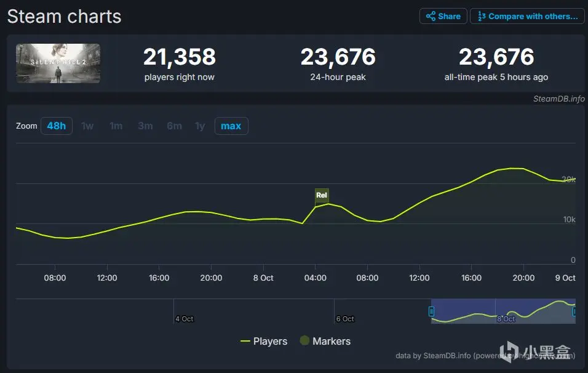Click the Silent Hill 2 game thumbnail

click(58, 63)
